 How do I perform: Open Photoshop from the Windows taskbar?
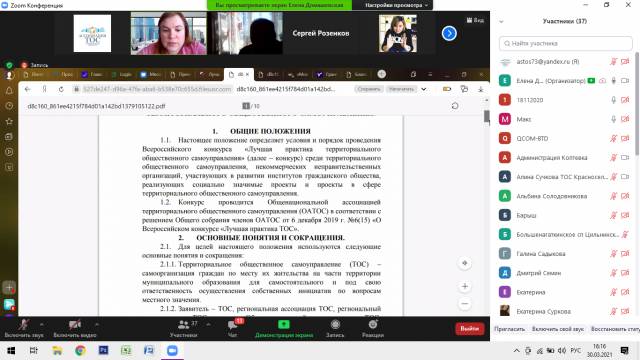[x=104, y=351]
